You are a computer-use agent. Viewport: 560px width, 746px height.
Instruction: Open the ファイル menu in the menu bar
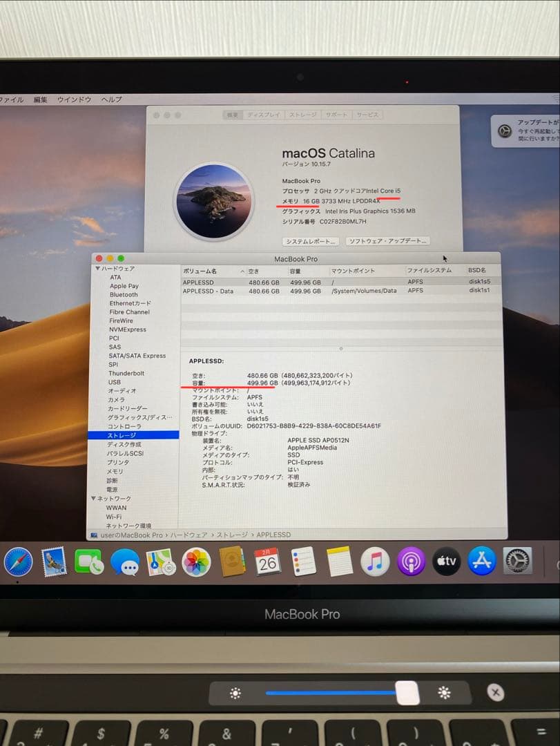(x=12, y=99)
